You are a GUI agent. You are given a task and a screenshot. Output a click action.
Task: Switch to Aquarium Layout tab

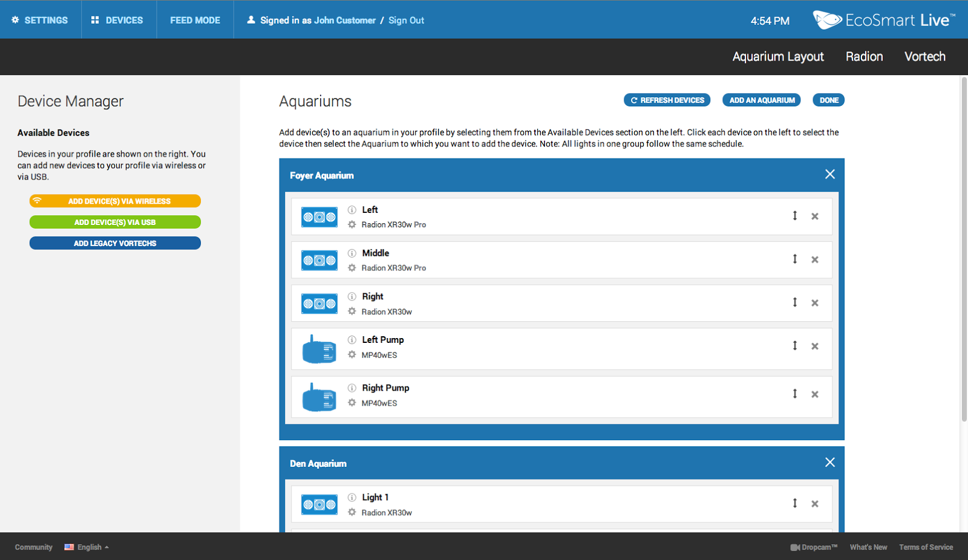[778, 56]
